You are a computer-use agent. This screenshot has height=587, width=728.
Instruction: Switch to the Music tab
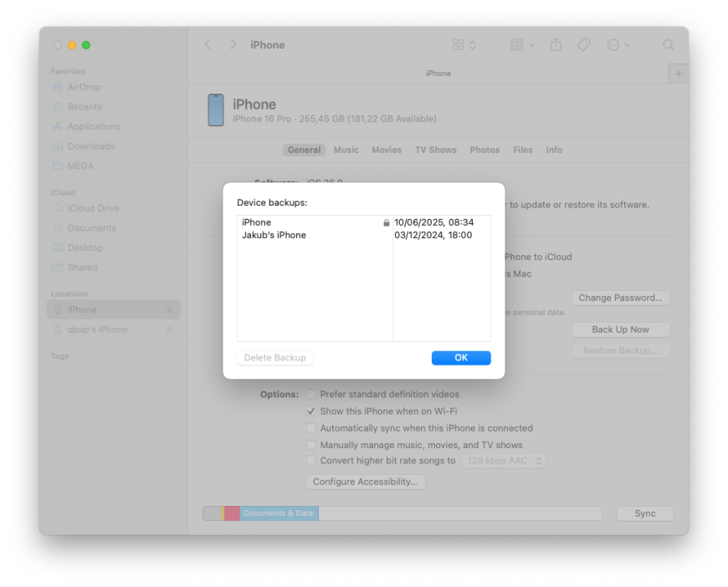(346, 150)
